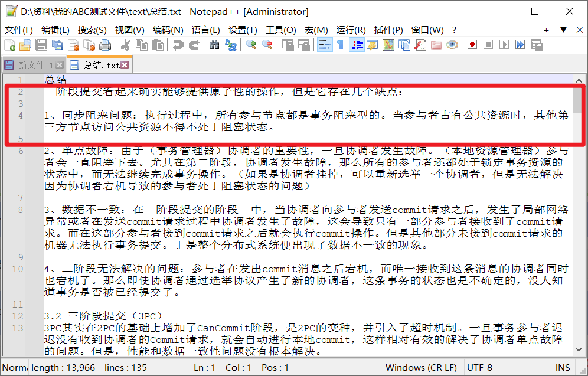Print the document with the printer icon
Viewport: 588px width, 376px height.
[105, 45]
